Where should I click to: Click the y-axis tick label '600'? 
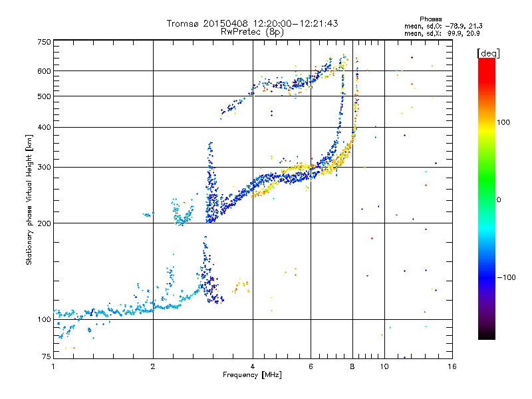(x=45, y=71)
